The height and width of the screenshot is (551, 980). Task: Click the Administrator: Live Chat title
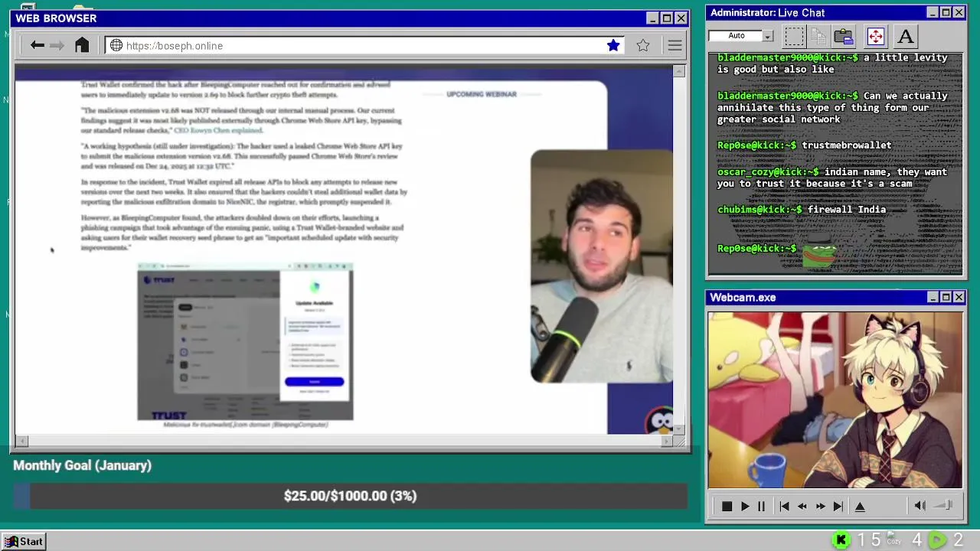767,12
